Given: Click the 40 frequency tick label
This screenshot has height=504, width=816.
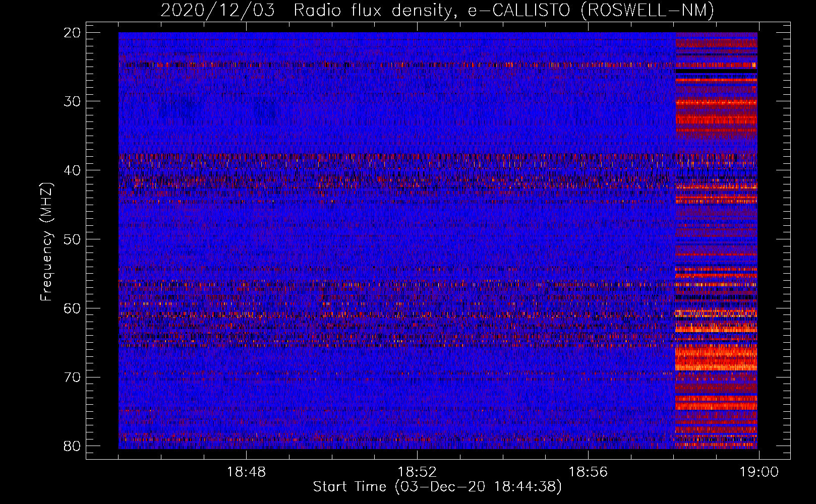Looking at the screenshot, I should (72, 170).
